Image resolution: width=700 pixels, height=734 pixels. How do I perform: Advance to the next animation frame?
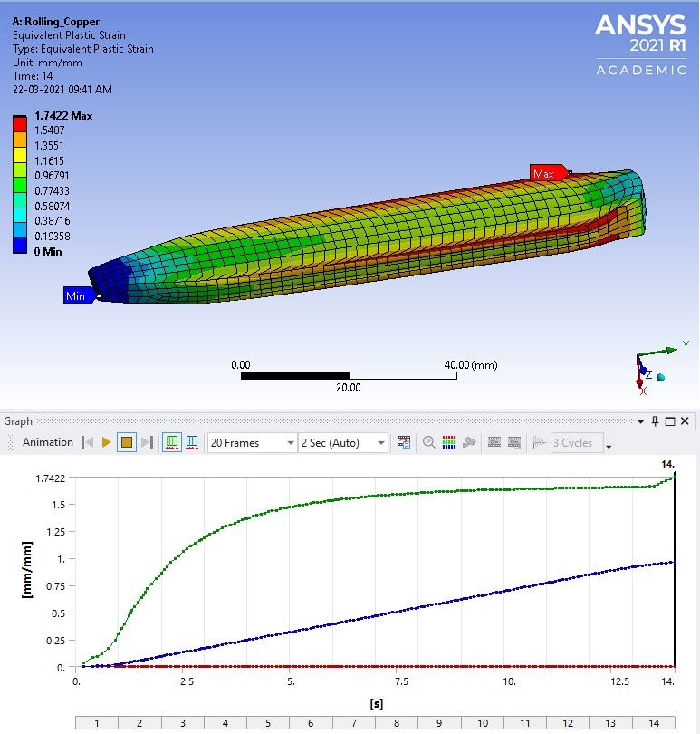[147, 442]
